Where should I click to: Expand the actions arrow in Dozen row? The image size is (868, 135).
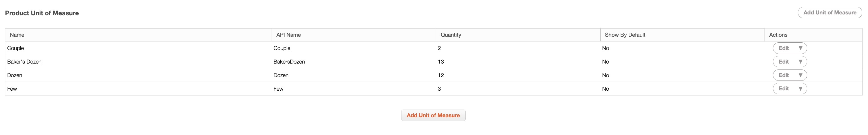tap(800, 75)
